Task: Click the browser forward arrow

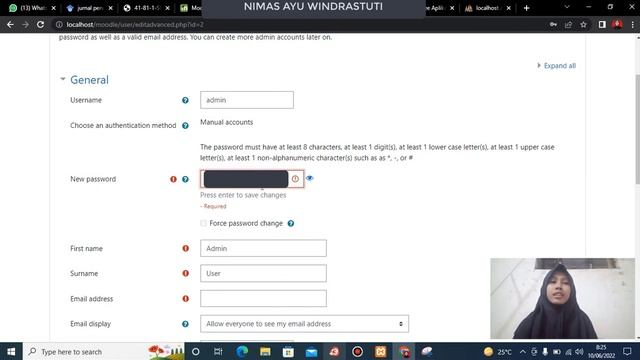Action: [x=25, y=24]
